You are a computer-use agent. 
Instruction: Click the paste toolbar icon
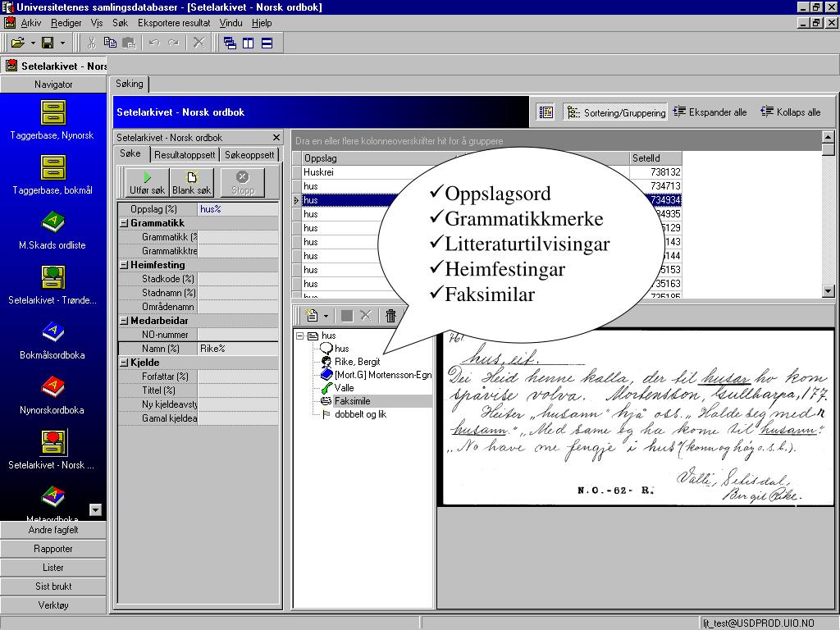pyautogui.click(x=129, y=43)
